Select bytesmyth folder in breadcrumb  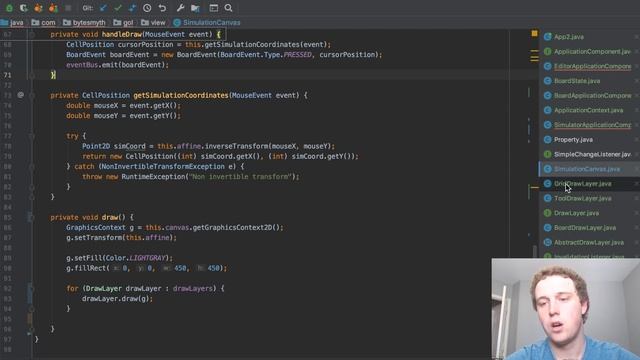(x=84, y=22)
